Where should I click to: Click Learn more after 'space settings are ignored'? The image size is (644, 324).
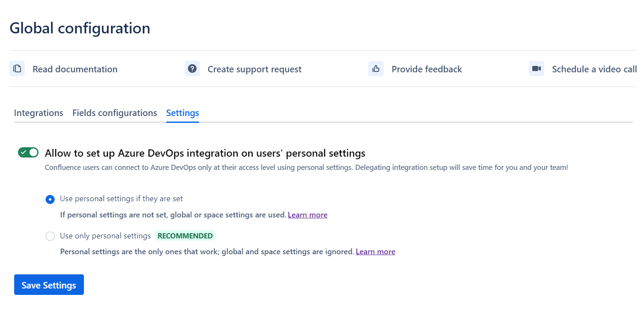(375, 252)
